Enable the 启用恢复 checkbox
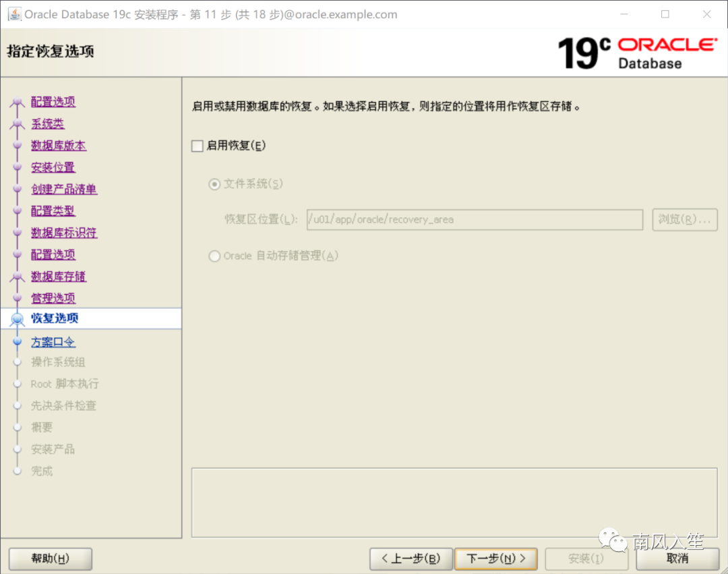This screenshot has height=574, width=728. pos(198,146)
